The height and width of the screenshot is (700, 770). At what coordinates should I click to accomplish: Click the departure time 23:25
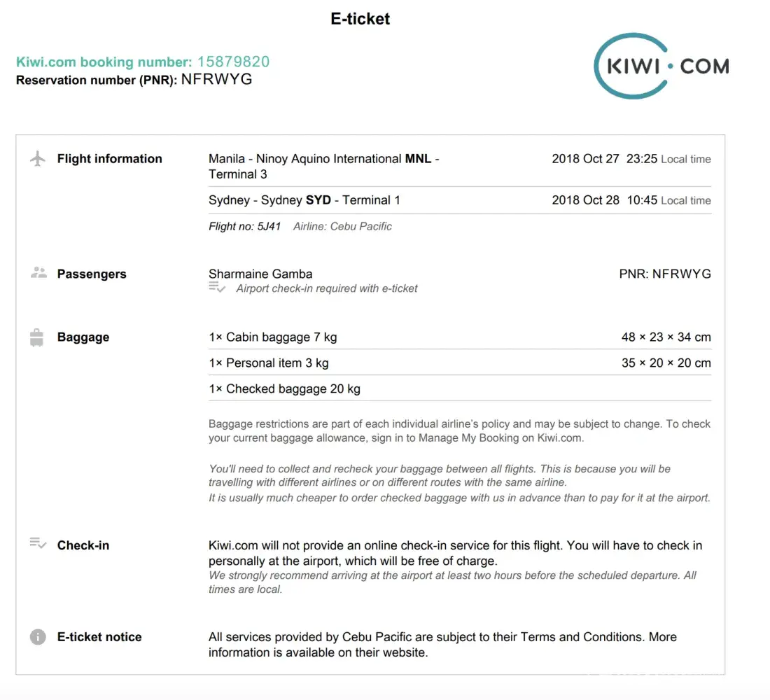[x=641, y=159]
